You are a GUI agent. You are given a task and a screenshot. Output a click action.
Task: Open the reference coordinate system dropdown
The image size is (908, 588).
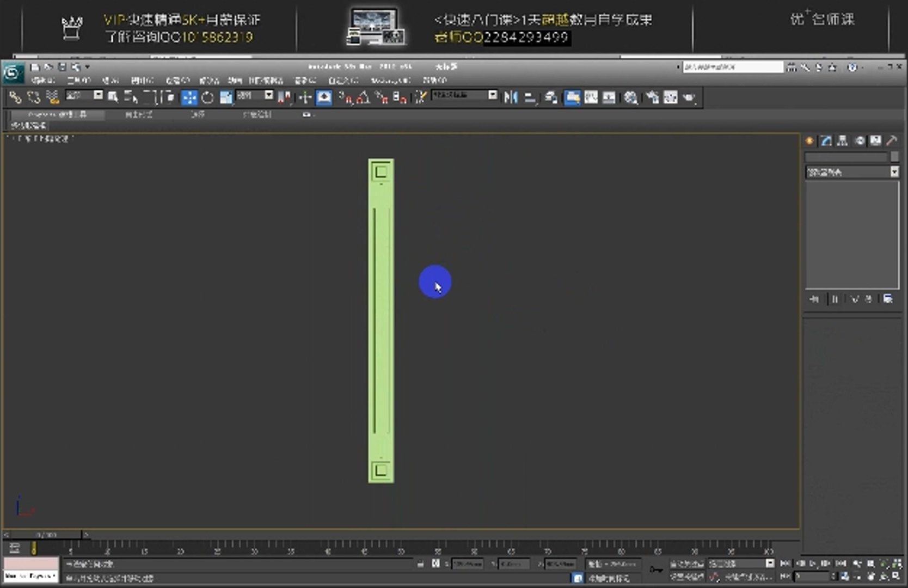255,95
